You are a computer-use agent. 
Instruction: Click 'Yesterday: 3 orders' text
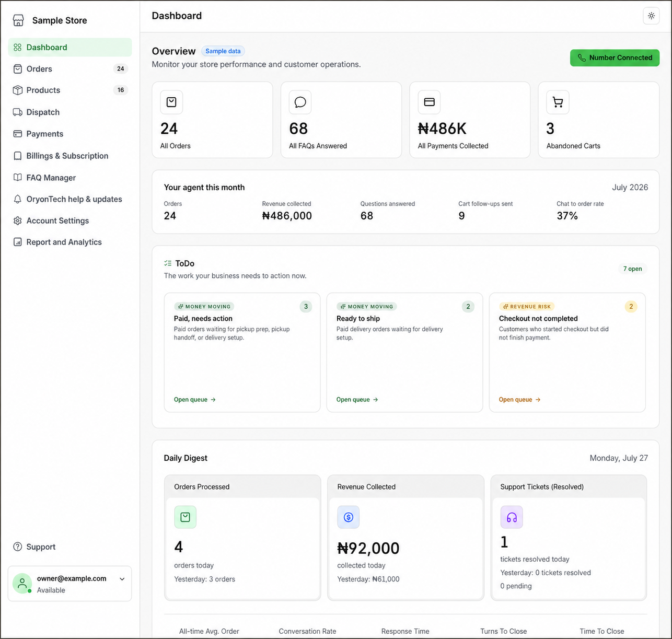[x=204, y=579]
